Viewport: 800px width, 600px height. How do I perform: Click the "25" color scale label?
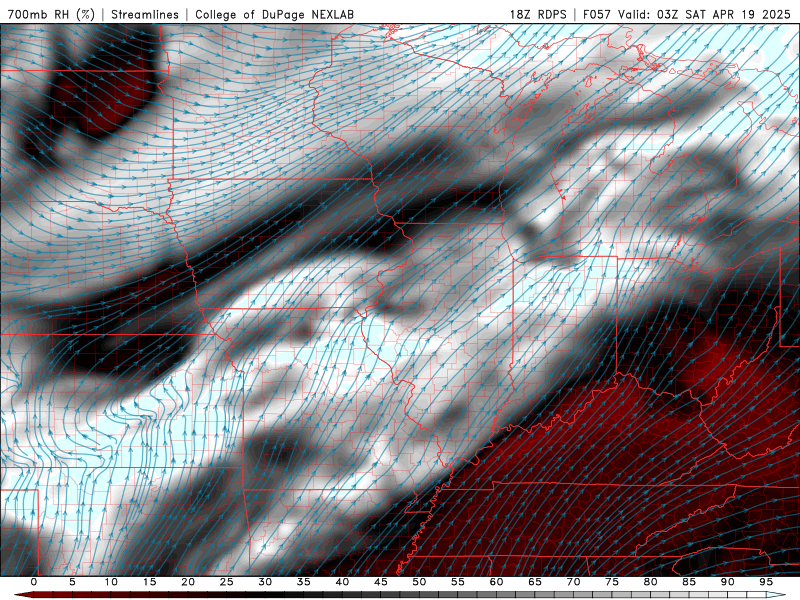[227, 582]
